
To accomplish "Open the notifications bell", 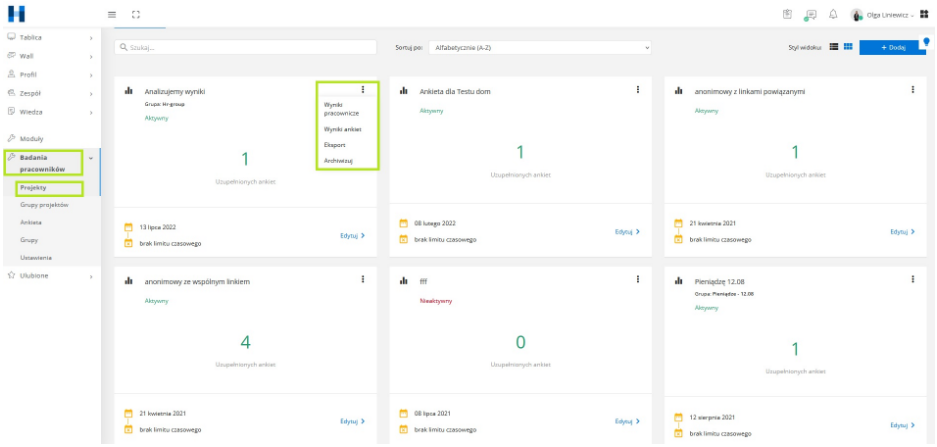I will [833, 14].
